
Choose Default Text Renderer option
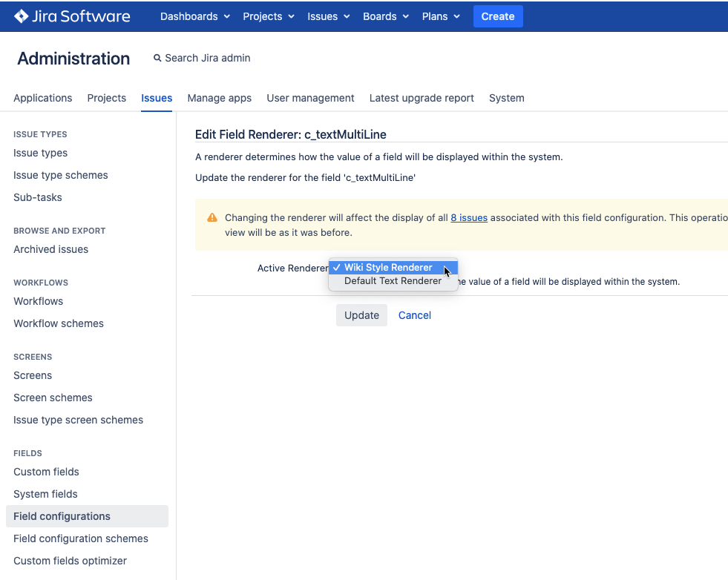coord(393,281)
